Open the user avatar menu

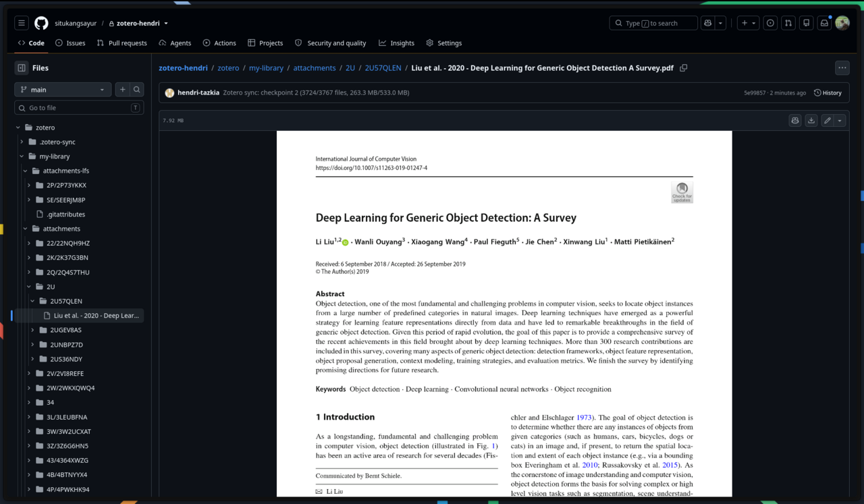pyautogui.click(x=842, y=23)
